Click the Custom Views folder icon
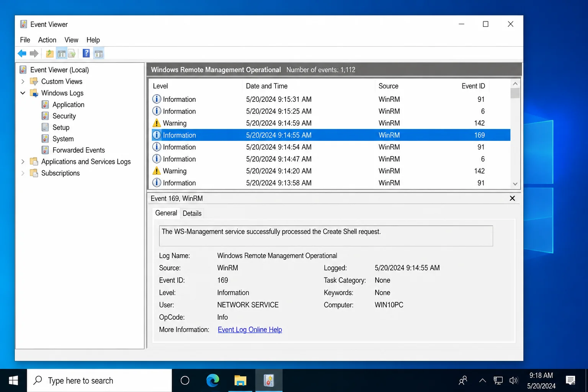Image resolution: width=588 pixels, height=392 pixels. (x=34, y=82)
